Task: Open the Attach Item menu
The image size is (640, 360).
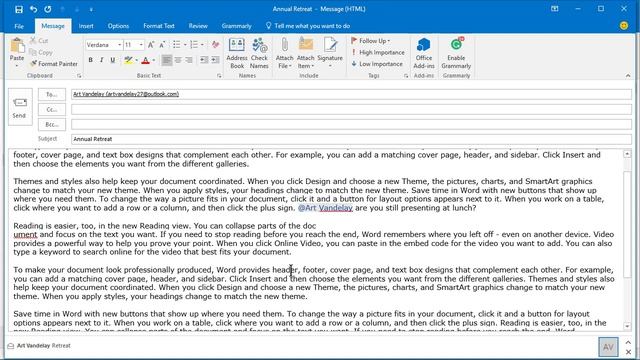Action: pyautogui.click(x=305, y=53)
